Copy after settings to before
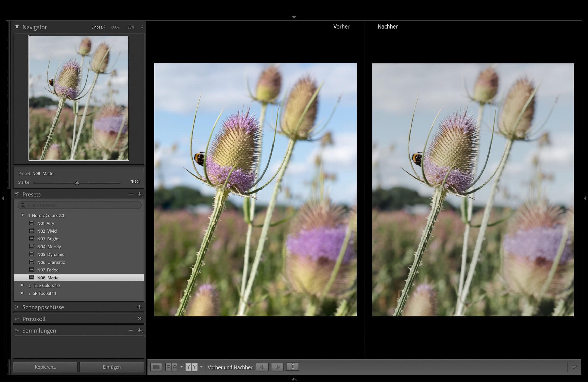 click(277, 367)
